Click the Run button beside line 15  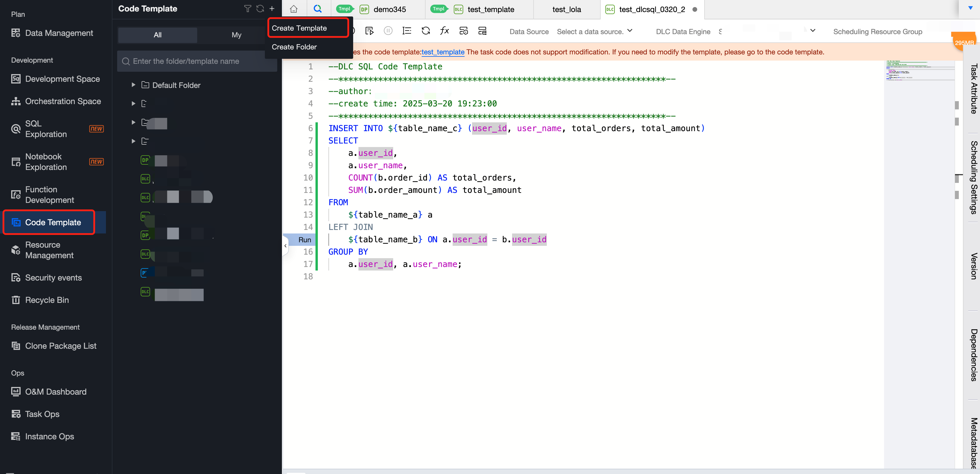pos(304,240)
